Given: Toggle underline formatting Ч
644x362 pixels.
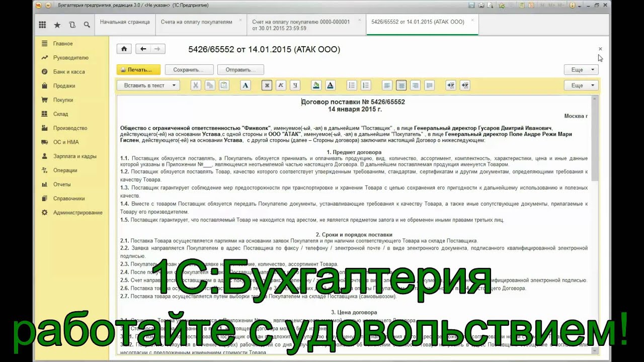Looking at the screenshot, I should 295,85.
